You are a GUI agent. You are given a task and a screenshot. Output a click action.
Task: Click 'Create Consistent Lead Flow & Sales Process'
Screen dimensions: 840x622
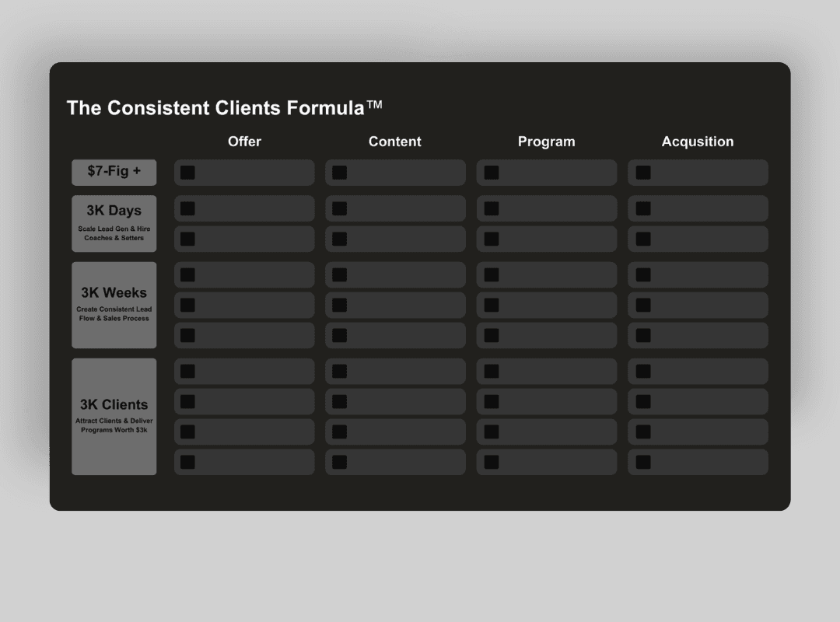114,313
